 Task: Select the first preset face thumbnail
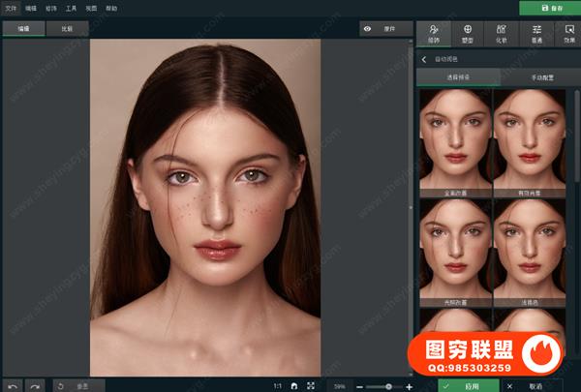click(453, 140)
